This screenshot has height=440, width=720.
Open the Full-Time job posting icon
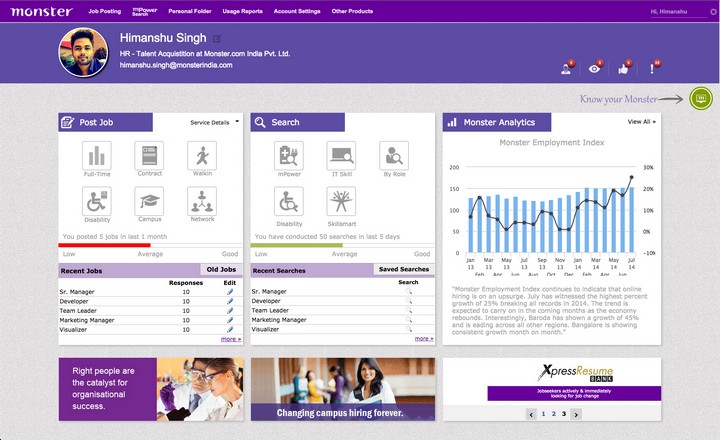(96, 156)
